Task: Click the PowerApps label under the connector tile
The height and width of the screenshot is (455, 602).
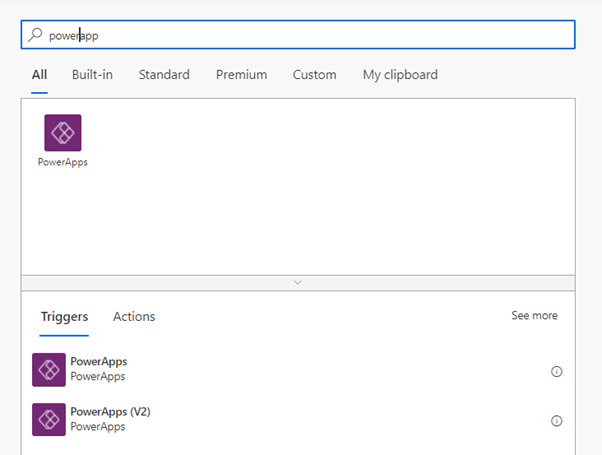Action: click(x=63, y=162)
